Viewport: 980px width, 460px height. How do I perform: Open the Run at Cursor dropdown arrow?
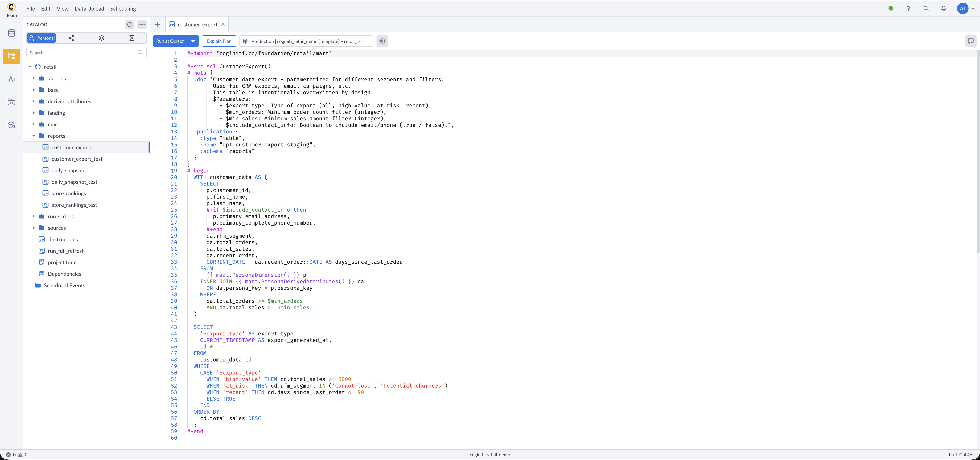(x=193, y=41)
